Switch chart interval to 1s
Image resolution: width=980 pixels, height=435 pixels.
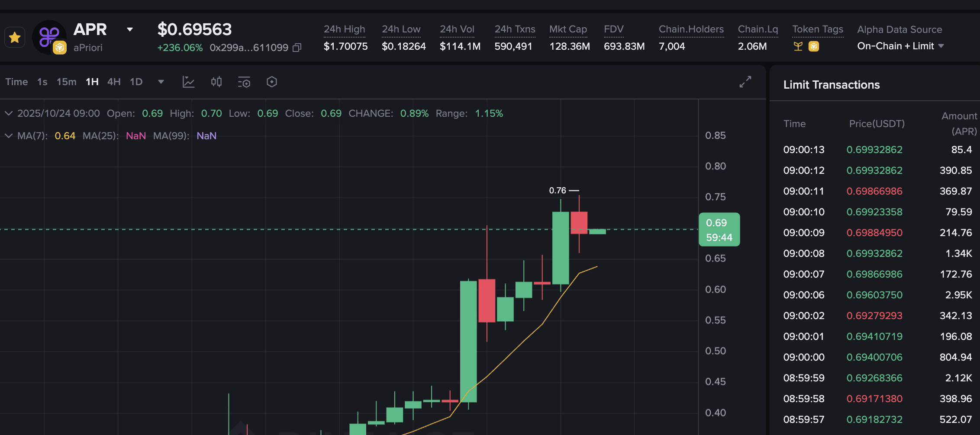pos(42,82)
